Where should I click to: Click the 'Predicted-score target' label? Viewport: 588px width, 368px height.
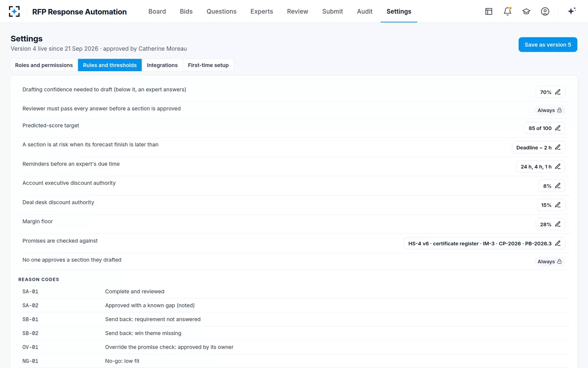pyautogui.click(x=51, y=126)
